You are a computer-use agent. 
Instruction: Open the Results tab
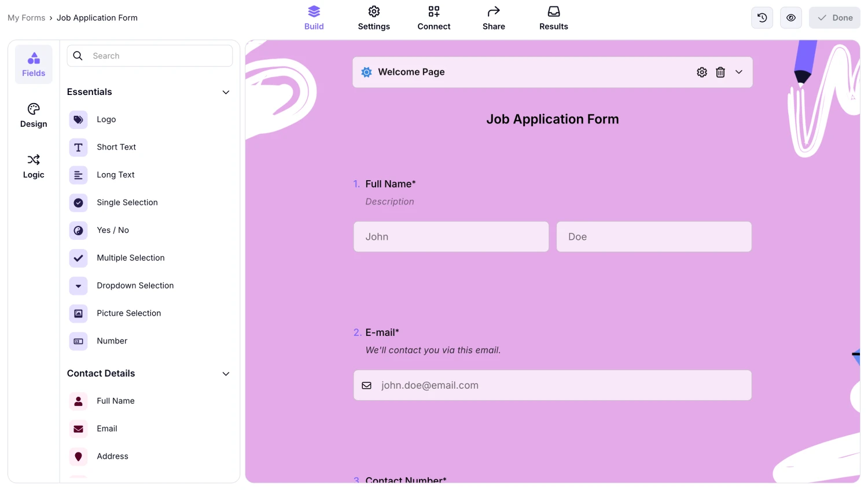(x=553, y=17)
